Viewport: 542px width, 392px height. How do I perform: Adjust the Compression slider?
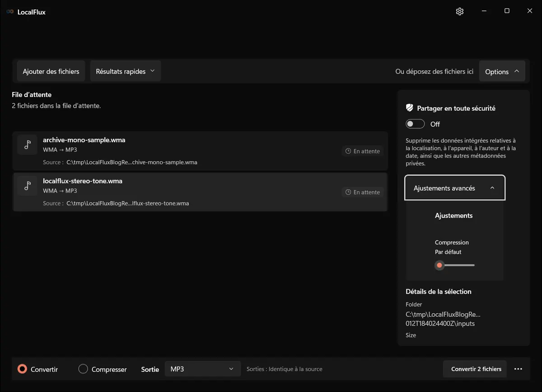point(455,265)
